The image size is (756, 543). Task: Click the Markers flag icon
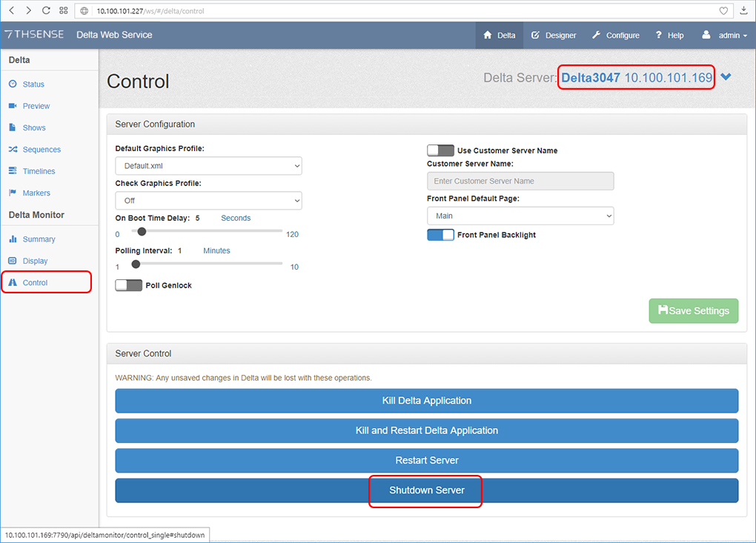pos(13,193)
